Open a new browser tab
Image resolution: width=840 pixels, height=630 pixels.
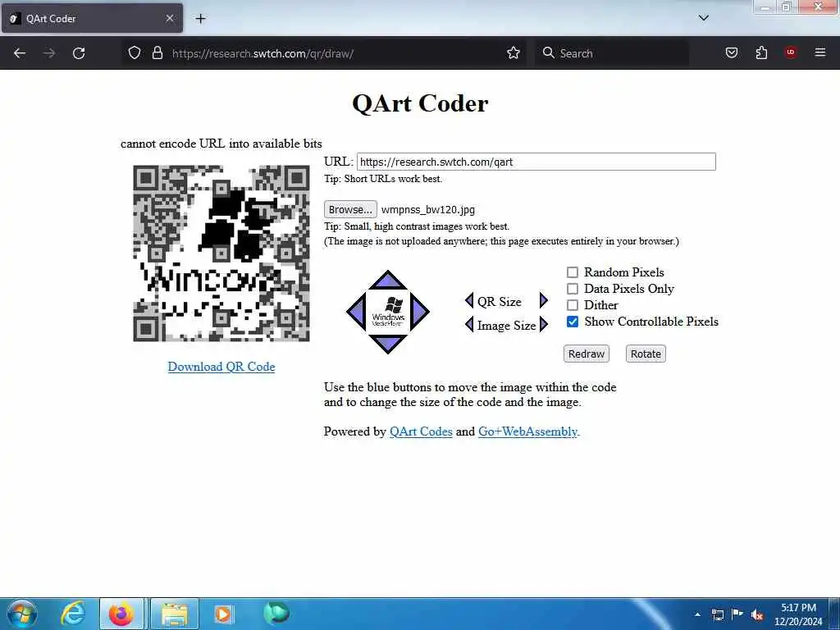click(x=200, y=19)
